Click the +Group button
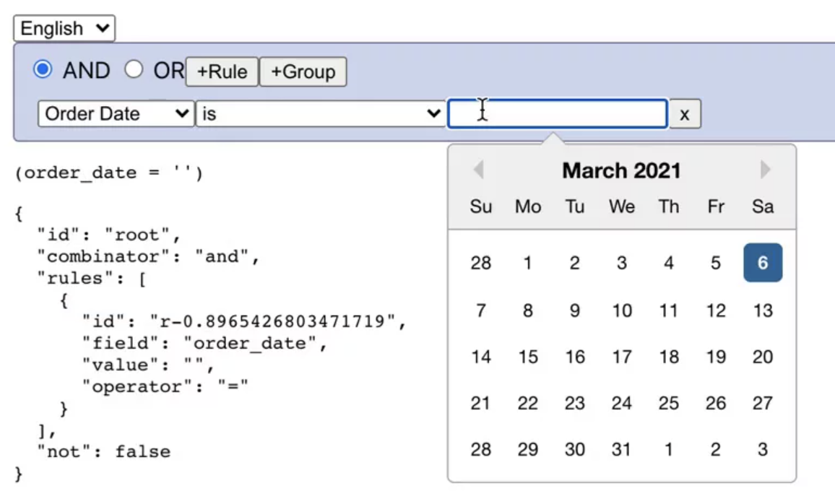 pos(303,71)
